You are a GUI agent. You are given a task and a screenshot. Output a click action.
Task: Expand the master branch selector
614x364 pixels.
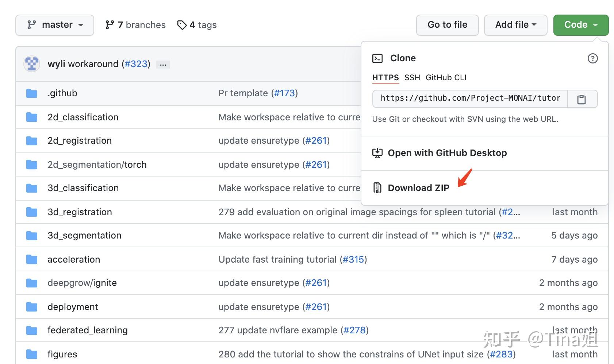[x=54, y=24]
